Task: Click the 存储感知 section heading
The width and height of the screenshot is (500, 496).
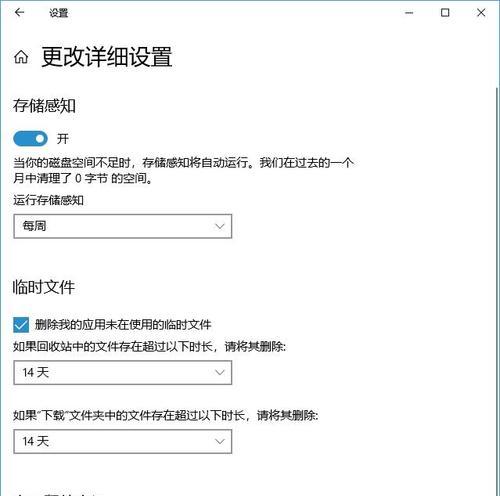Action: (44, 106)
